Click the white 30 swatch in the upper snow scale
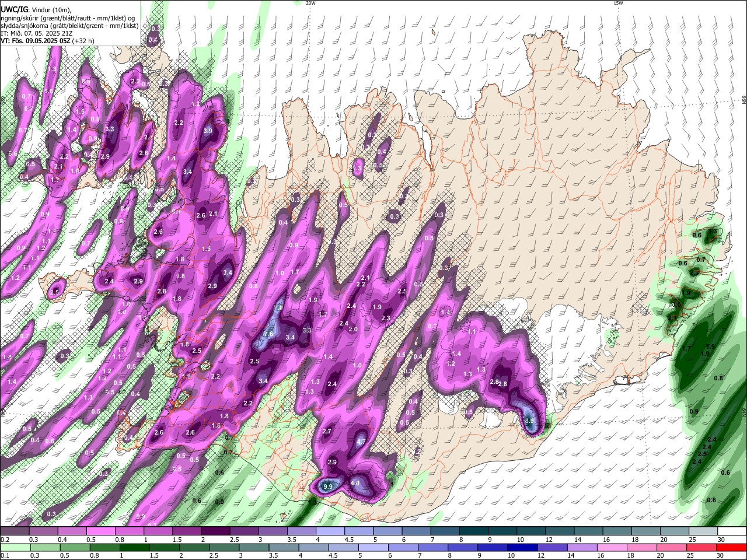This screenshot has width=747, height=560. [732, 531]
